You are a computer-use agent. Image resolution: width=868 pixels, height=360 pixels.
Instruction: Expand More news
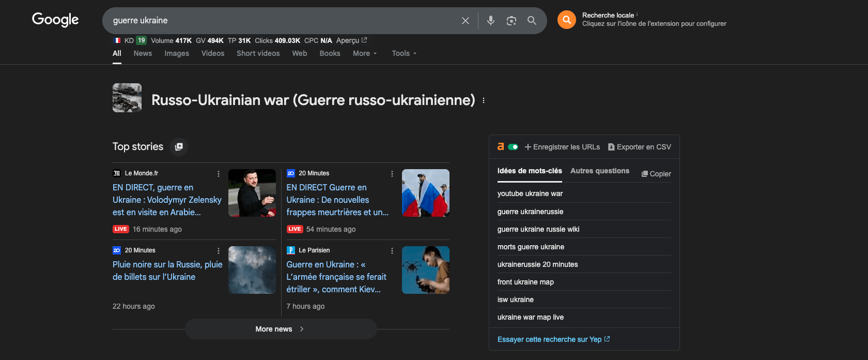click(x=281, y=329)
